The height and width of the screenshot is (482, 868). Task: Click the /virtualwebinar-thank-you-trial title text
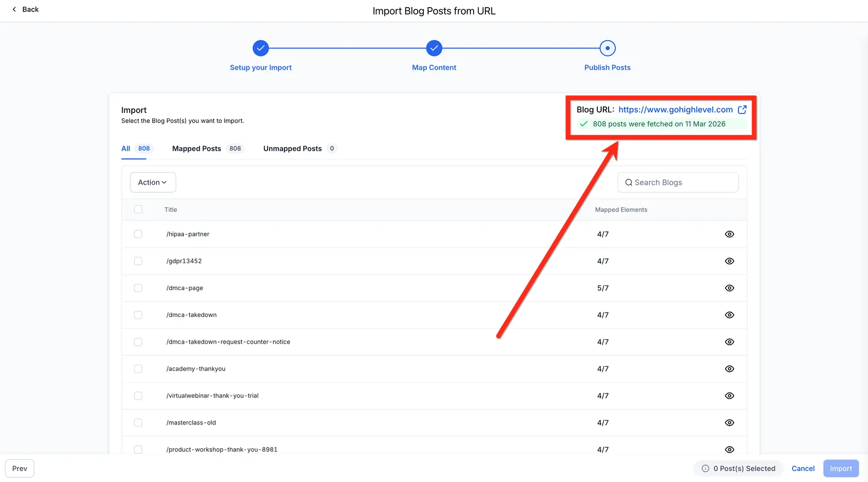pyautogui.click(x=213, y=396)
